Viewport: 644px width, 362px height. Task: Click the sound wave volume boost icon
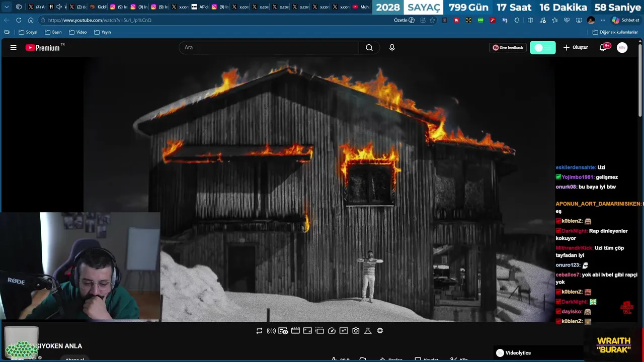click(x=271, y=331)
